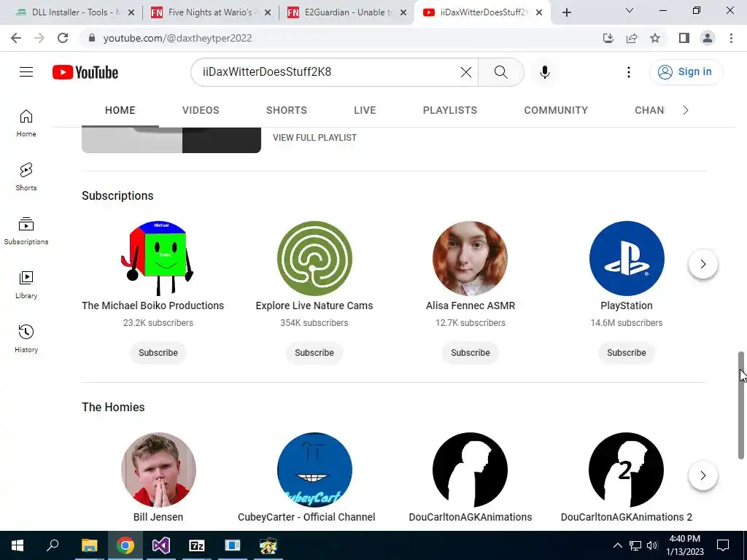This screenshot has height=560, width=747.
Task: Advance the Subscriptions carousel to next
Action: (x=703, y=264)
